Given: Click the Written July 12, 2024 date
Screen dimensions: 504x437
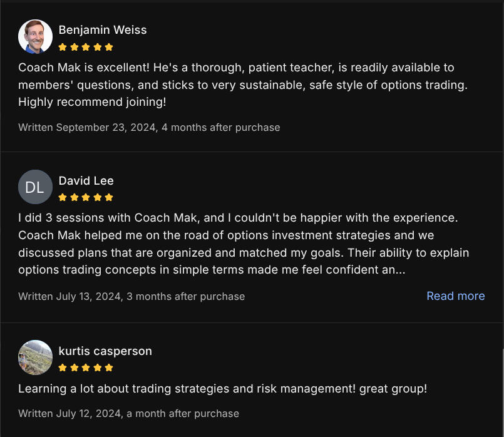Looking at the screenshot, I should 128,413.
